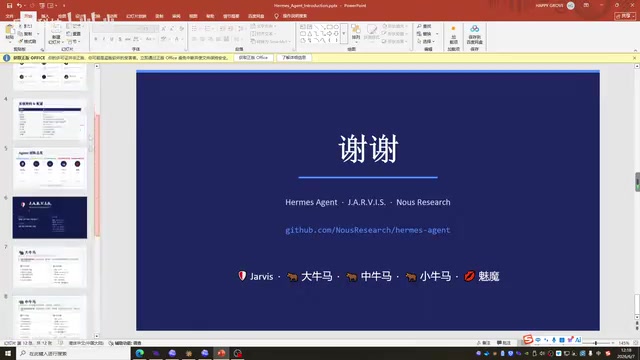The width and height of the screenshot is (640, 360).
Task: Toggle Strikethrough formatting button
Action: click(128, 39)
